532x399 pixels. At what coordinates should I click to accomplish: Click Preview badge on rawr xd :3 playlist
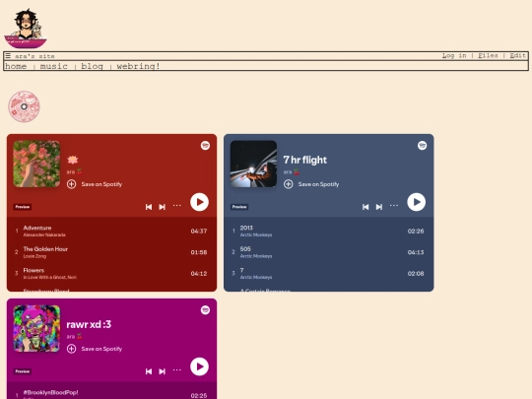pyautogui.click(x=23, y=371)
